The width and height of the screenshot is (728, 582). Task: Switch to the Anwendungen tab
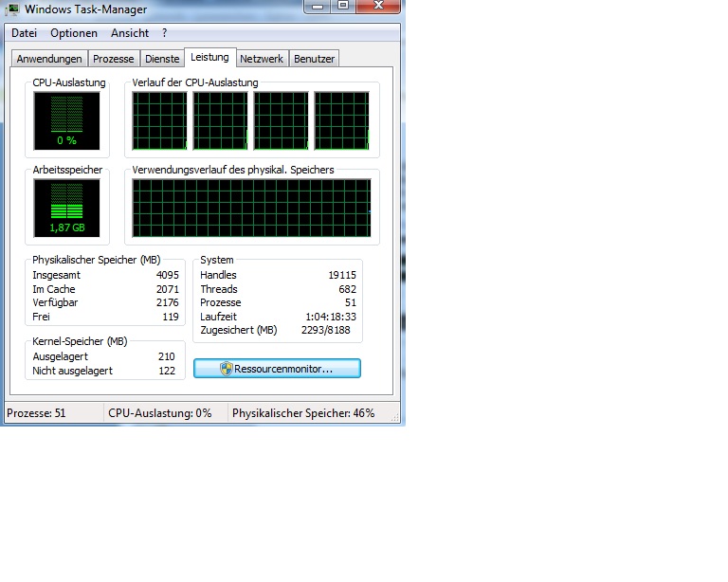click(49, 59)
